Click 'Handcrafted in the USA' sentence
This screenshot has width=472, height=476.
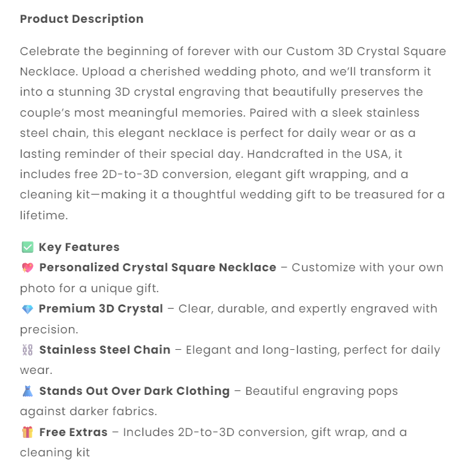click(343, 154)
